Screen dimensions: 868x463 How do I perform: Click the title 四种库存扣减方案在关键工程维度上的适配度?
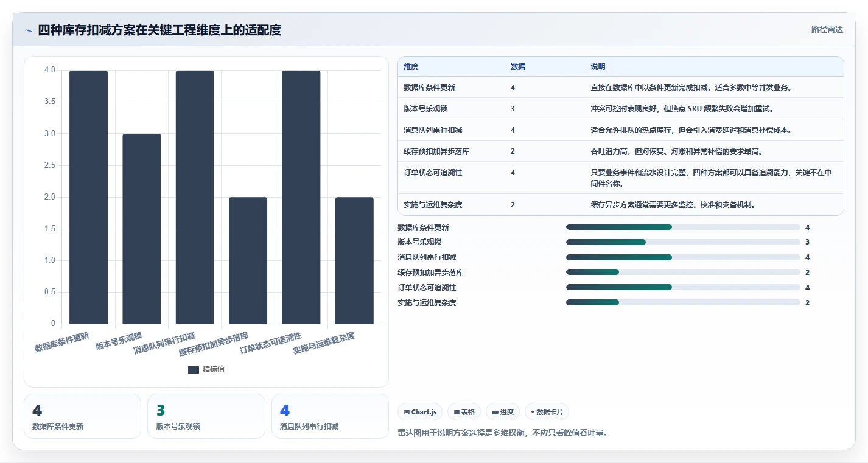click(x=159, y=30)
